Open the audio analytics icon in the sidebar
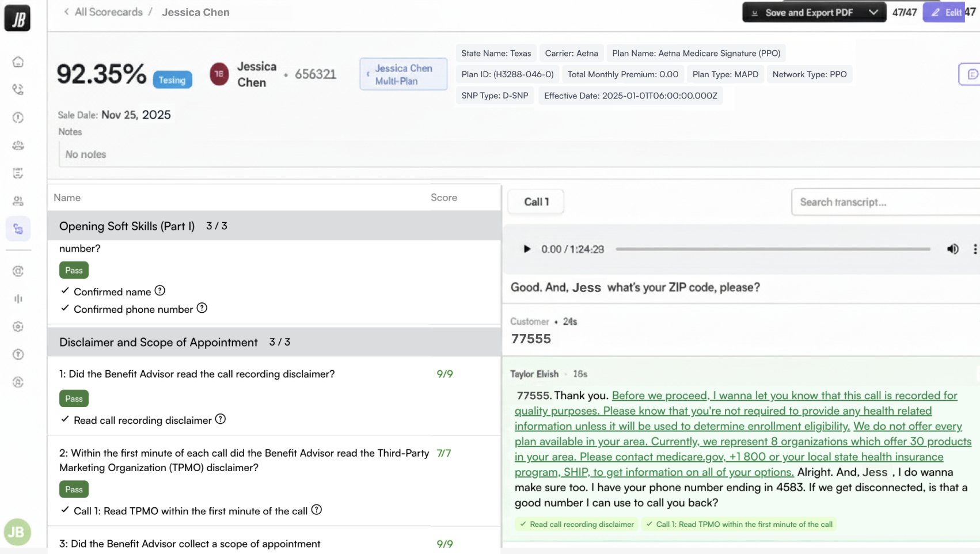980x554 pixels. click(18, 298)
